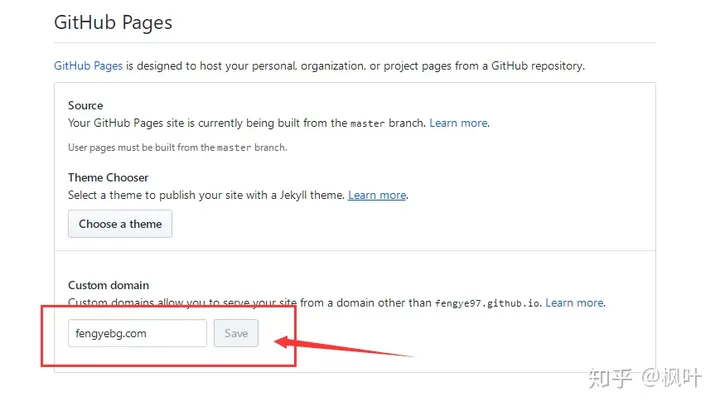Click master code word in User pages note
720x406 pixels.
pyautogui.click(x=234, y=148)
